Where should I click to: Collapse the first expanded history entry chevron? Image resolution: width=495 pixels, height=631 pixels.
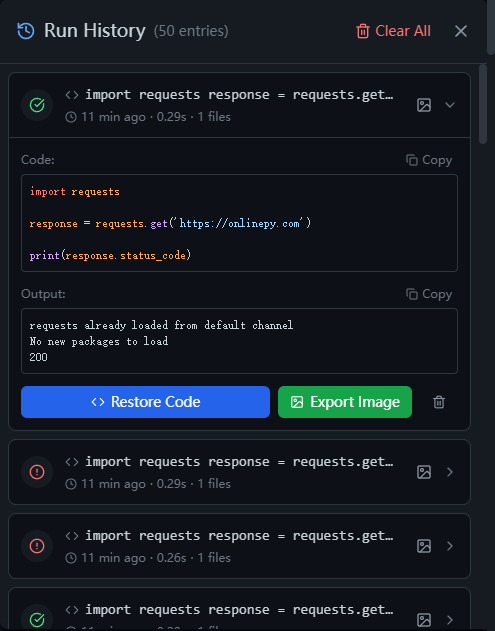[x=450, y=105]
